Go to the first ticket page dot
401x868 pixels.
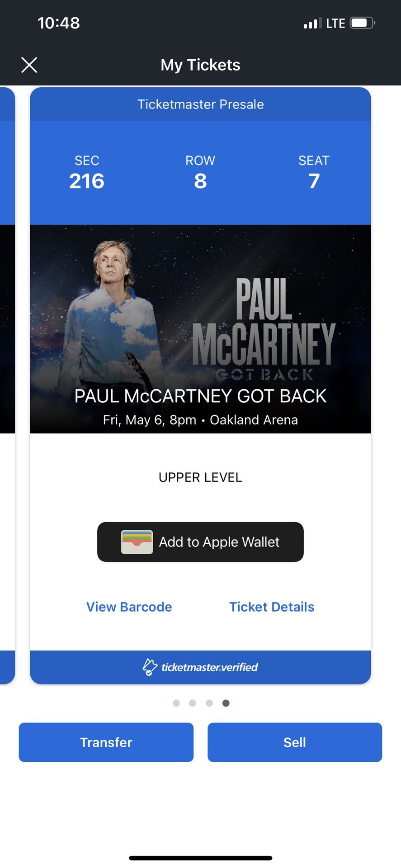pos(176,703)
